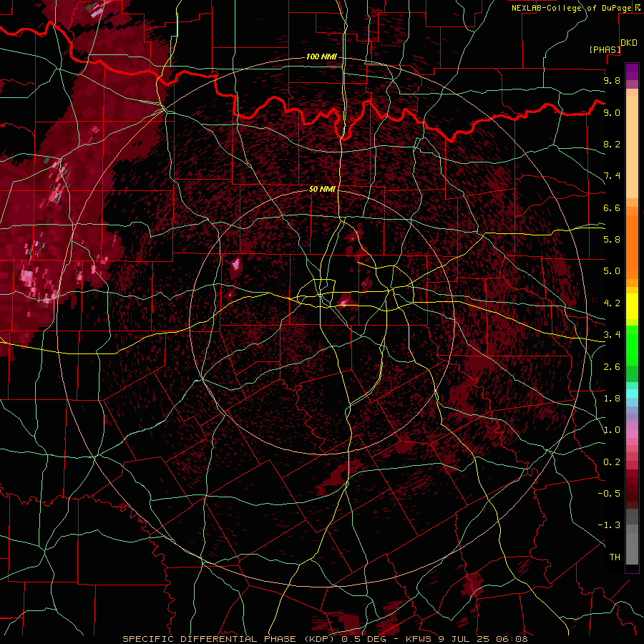This screenshot has width=644, height=644.
Task: Click the 50 NMI range ring label
Action: [322, 189]
